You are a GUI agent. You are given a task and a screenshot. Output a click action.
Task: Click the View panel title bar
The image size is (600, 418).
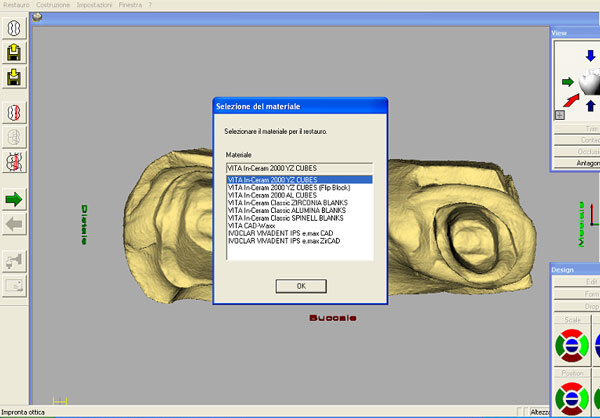575,33
